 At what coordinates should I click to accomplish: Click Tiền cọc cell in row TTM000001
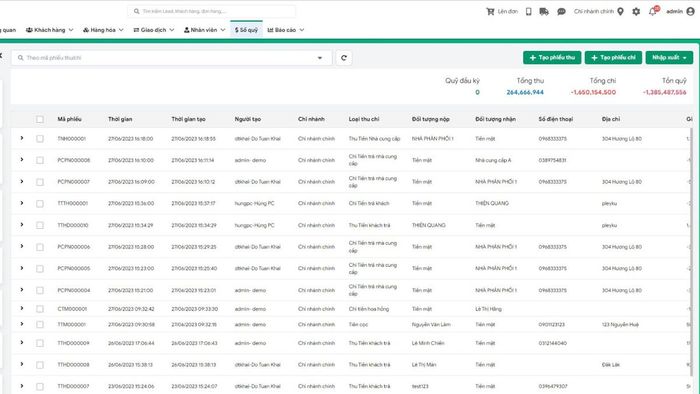pos(358,324)
